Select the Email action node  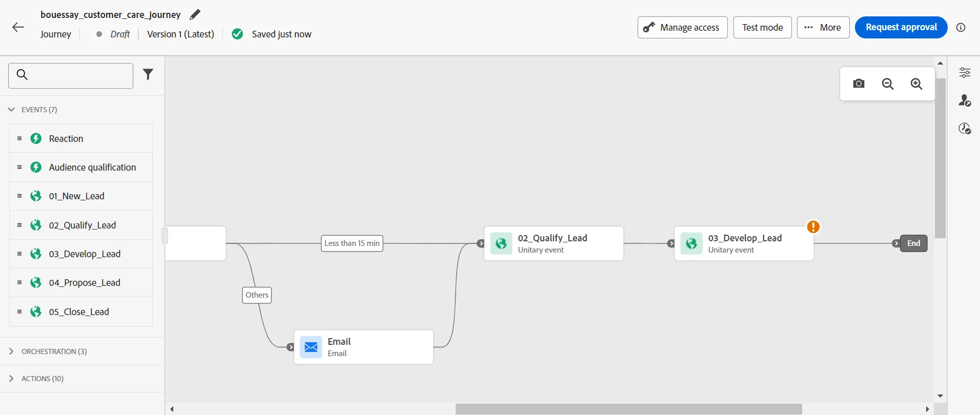coord(363,347)
